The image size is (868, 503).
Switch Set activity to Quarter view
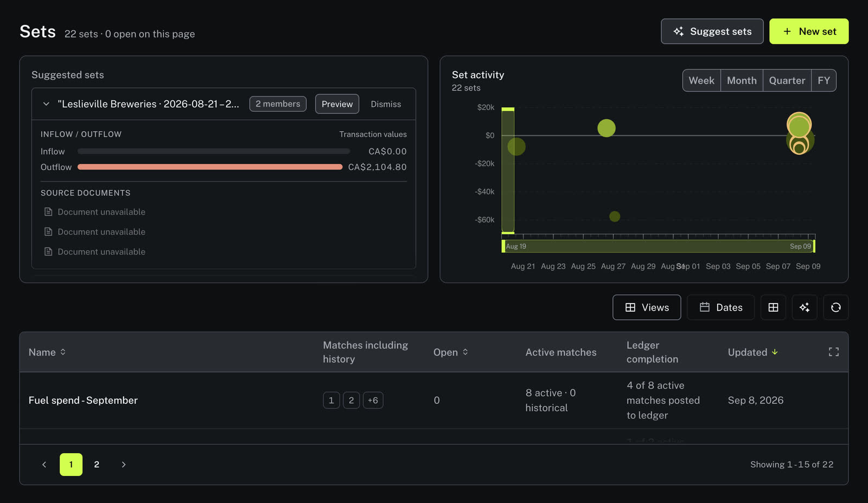point(787,80)
